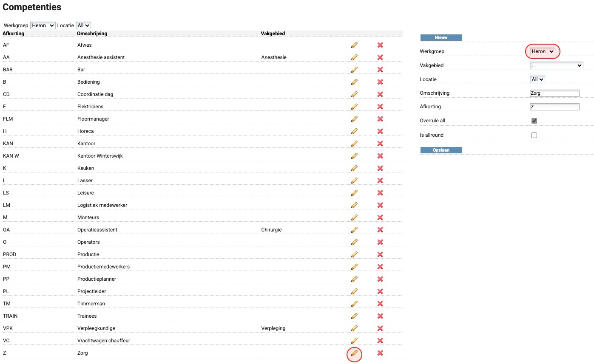
Task: Enable the Is allround checkbox
Action: [534, 135]
